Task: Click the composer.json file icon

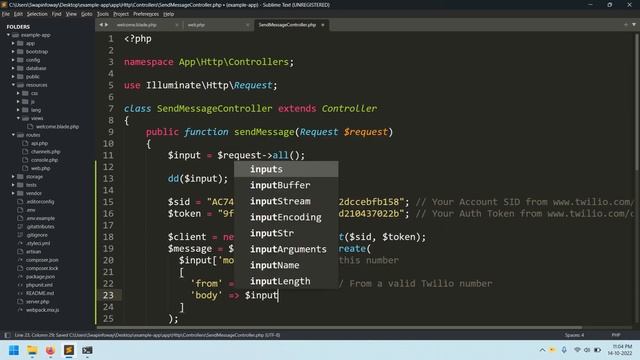Action: tap(20, 260)
